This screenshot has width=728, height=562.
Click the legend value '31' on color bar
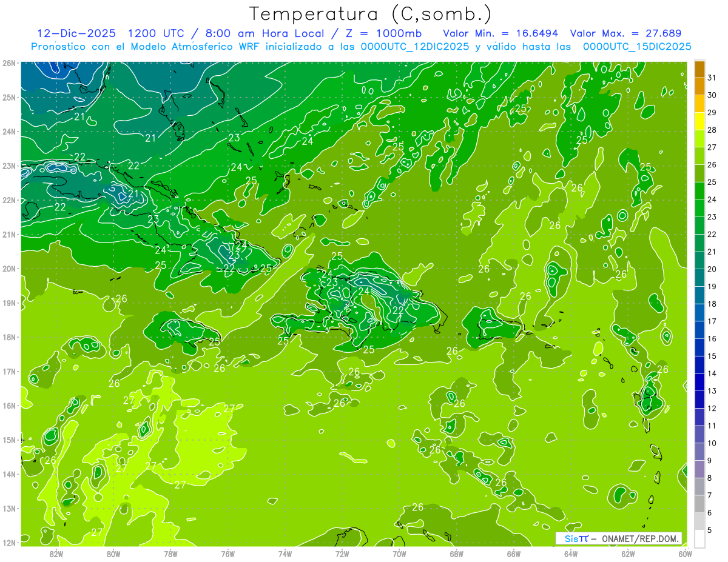pyautogui.click(x=712, y=78)
